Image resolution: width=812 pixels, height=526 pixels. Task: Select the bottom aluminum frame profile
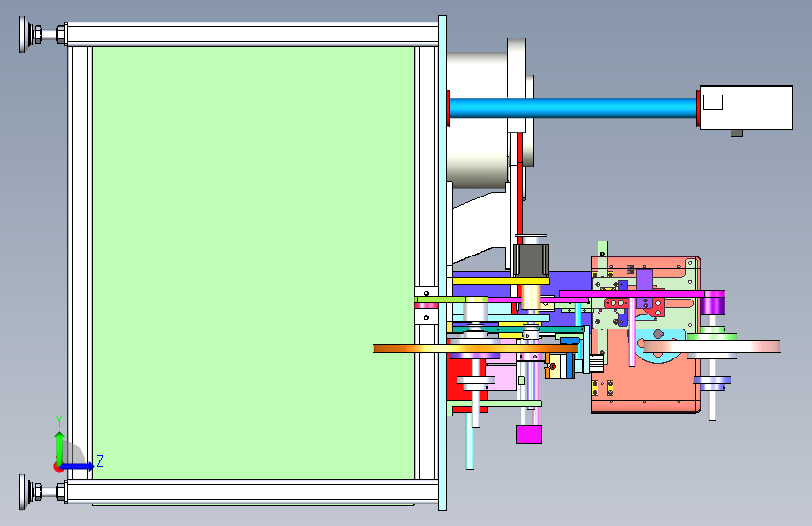point(253,491)
